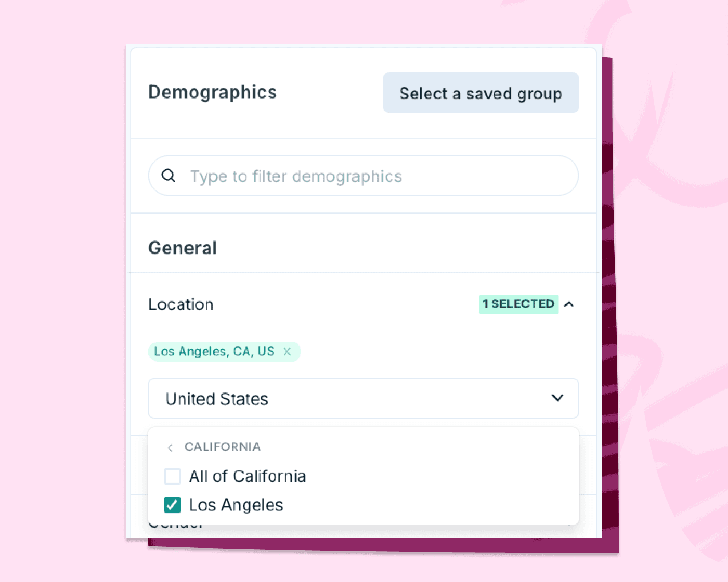Expand the dropdown arrow next to United States
The height and width of the screenshot is (582, 728).
pos(557,399)
